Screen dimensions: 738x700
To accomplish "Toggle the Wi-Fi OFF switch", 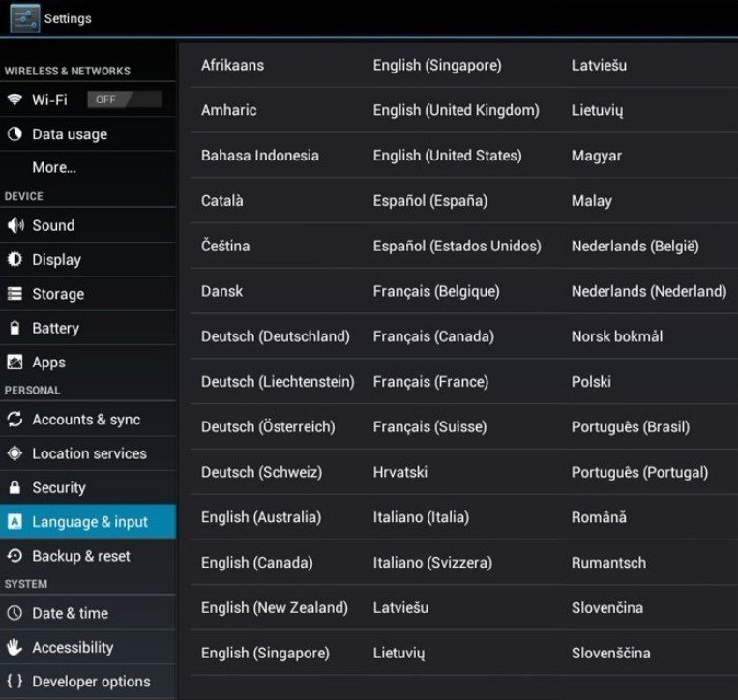I will tap(125, 100).
